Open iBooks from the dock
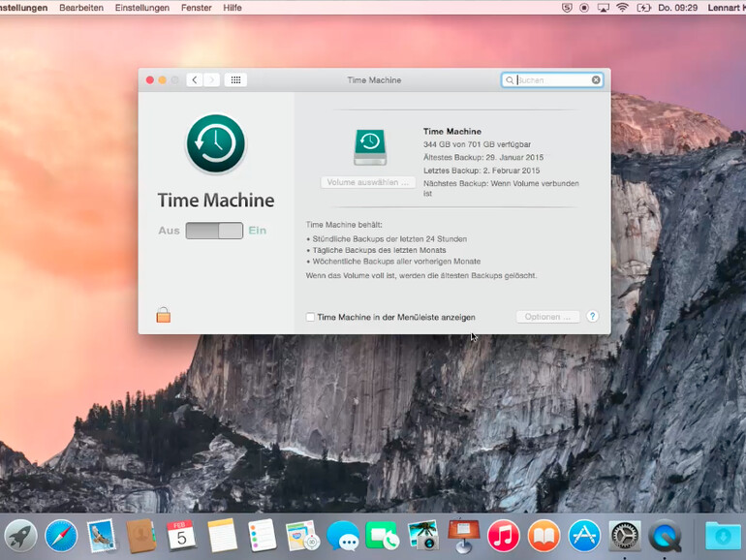 point(544,536)
